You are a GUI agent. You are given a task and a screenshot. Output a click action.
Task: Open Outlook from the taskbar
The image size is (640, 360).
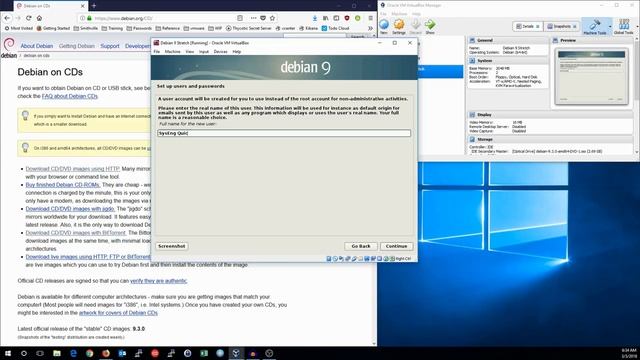[122, 353]
